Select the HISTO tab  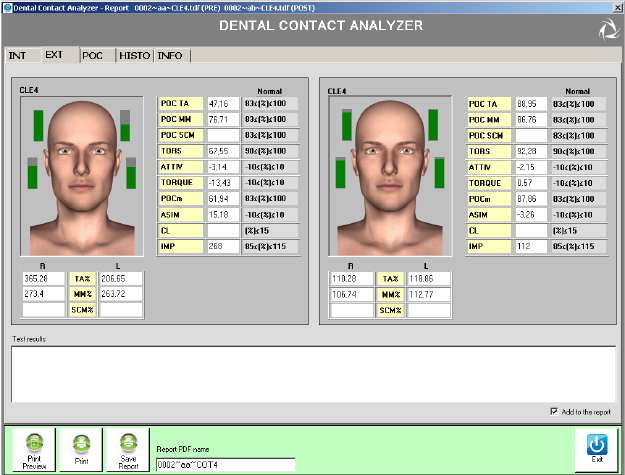pos(134,56)
